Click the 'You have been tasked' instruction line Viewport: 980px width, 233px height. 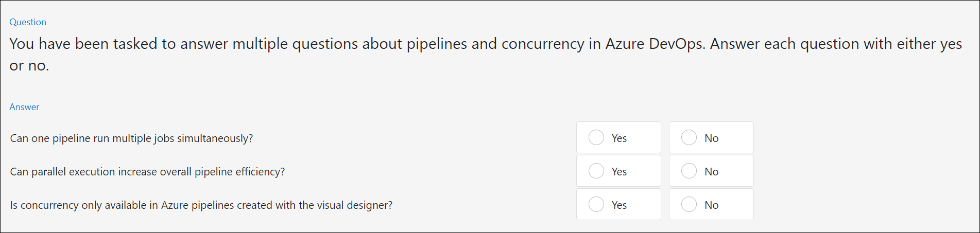point(486,44)
